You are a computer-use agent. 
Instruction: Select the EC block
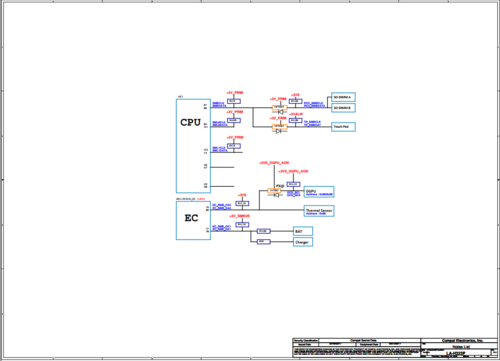tap(193, 220)
